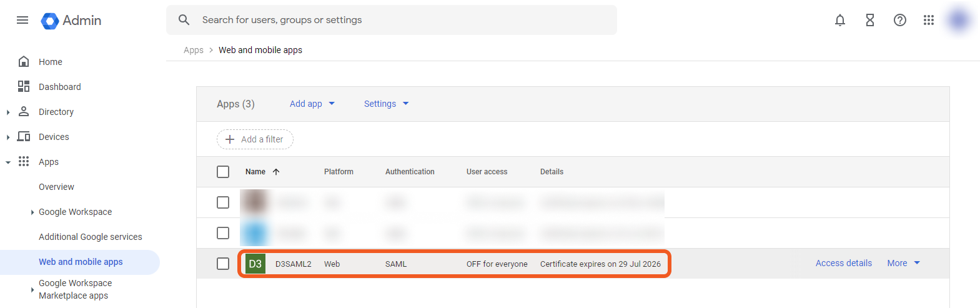
Task: Click the Google Admin logo
Action: (50, 21)
